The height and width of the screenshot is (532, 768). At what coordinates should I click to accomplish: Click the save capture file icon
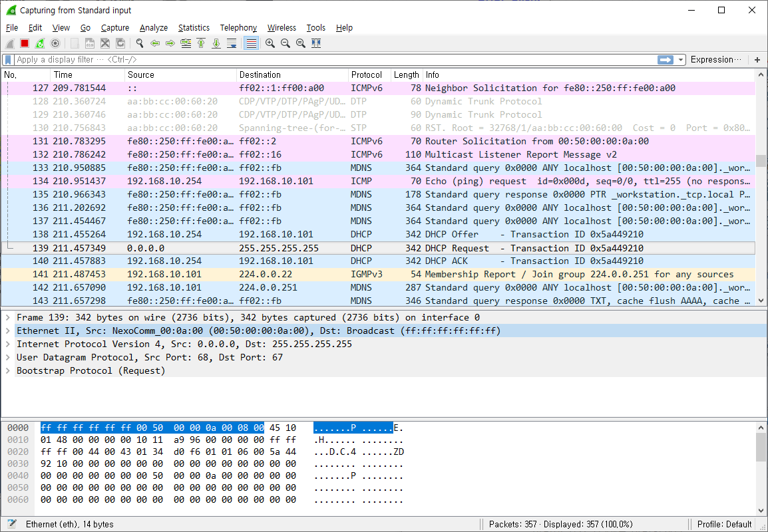click(90, 44)
